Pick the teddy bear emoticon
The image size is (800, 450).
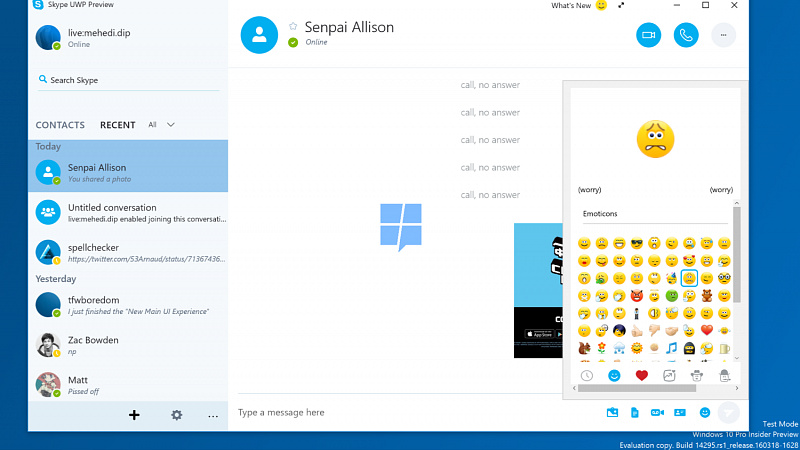click(x=707, y=295)
